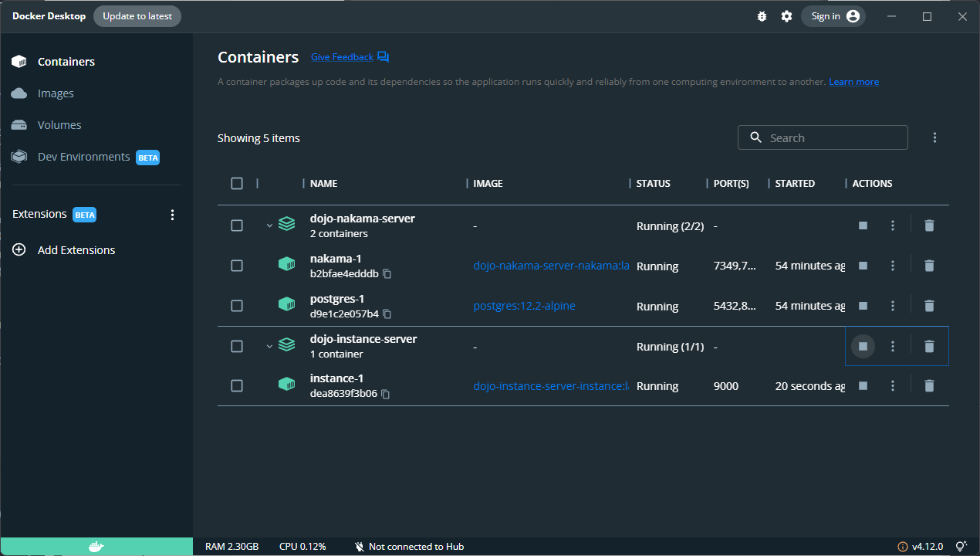Click the Give Feedback chat icon
980x556 pixels.
[384, 57]
